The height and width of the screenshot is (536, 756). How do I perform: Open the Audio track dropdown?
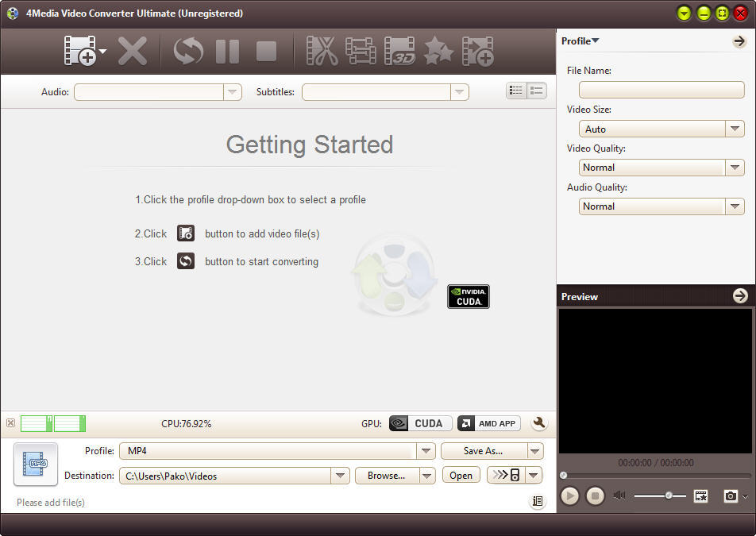tap(230, 91)
